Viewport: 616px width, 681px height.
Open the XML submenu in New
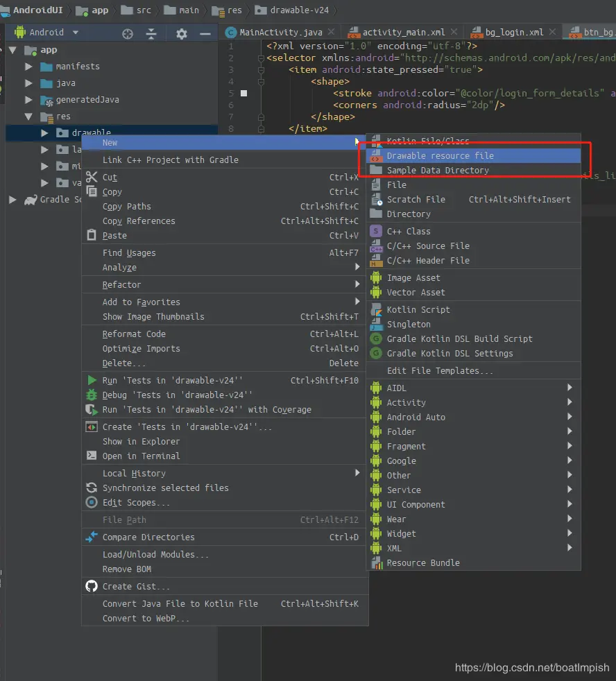pos(474,548)
